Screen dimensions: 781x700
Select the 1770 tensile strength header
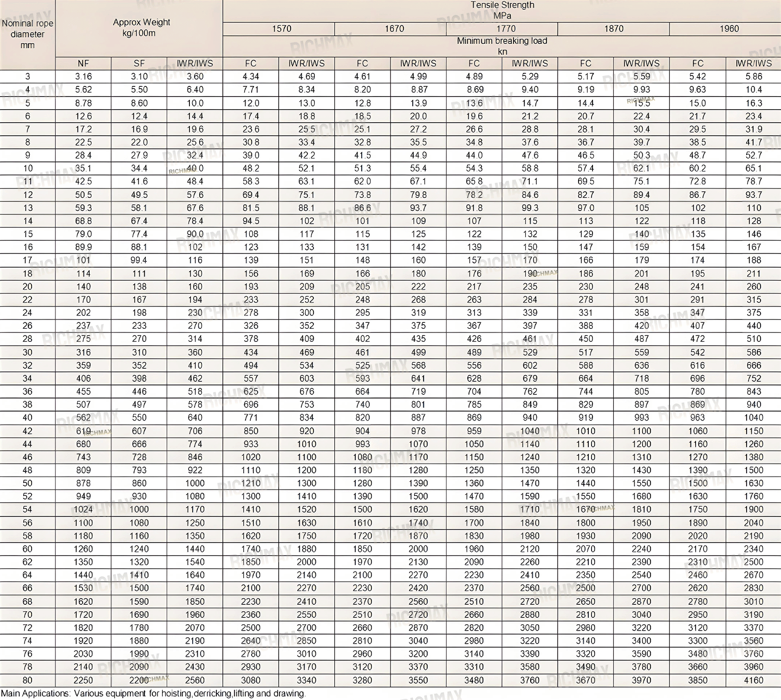coord(506,29)
